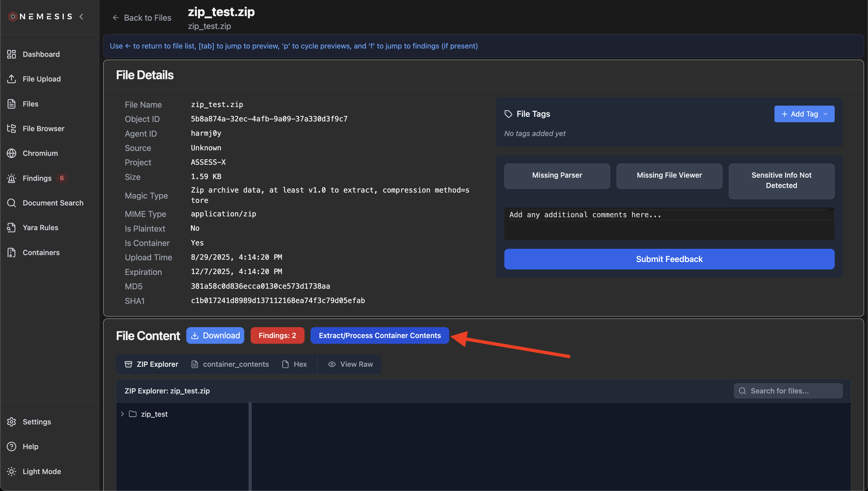
Task: Switch to the container_contents tab
Action: click(230, 364)
